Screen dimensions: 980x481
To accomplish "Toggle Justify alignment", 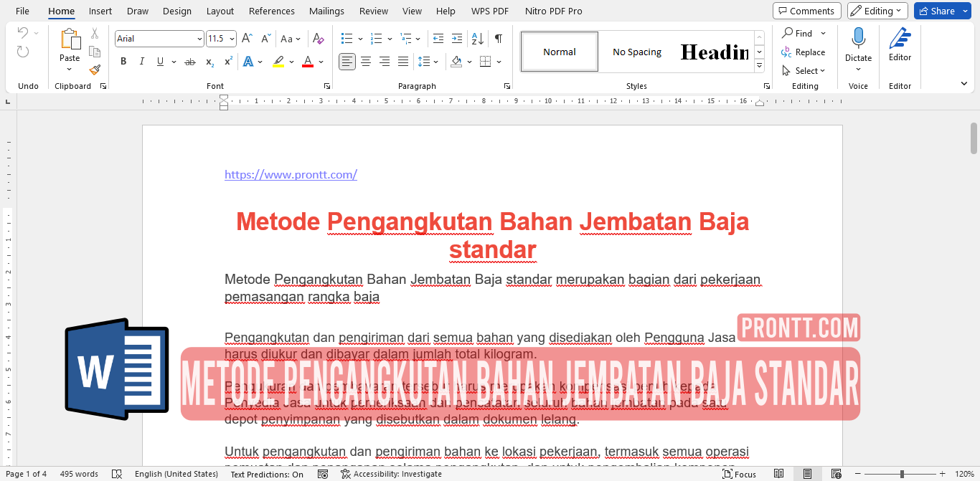I will pos(403,62).
